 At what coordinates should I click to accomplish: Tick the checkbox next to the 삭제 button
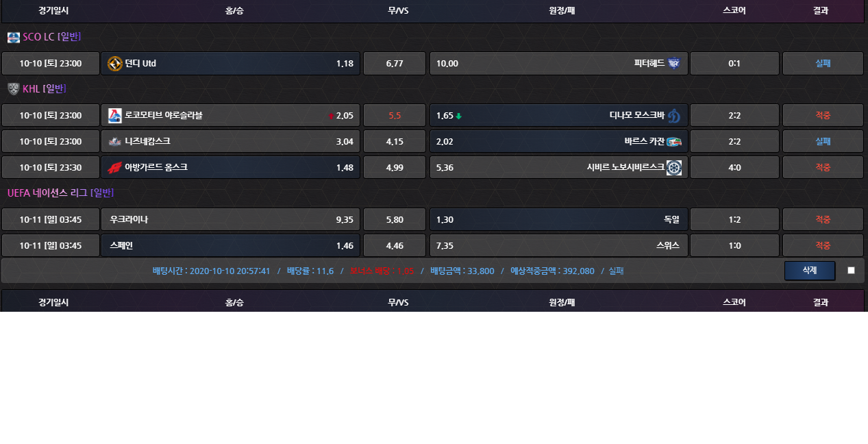(851, 271)
